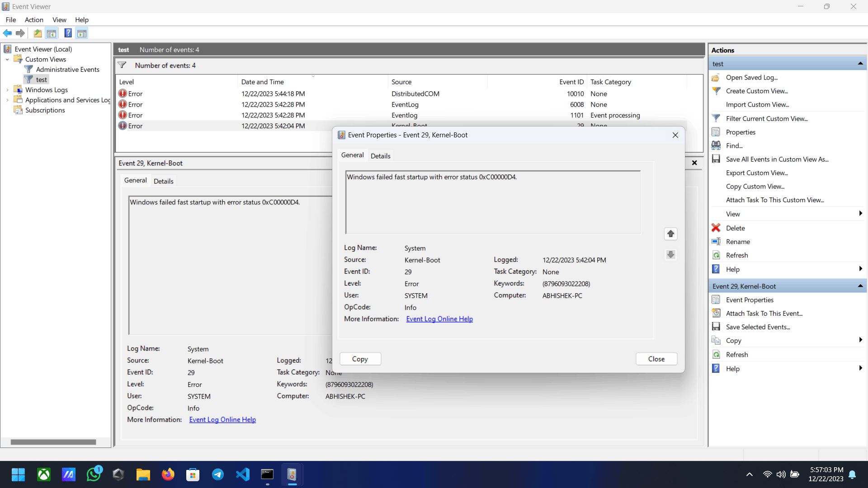Open Event Log Online Help link in preview pane
Viewport: 868px width, 488px height.
click(x=222, y=420)
